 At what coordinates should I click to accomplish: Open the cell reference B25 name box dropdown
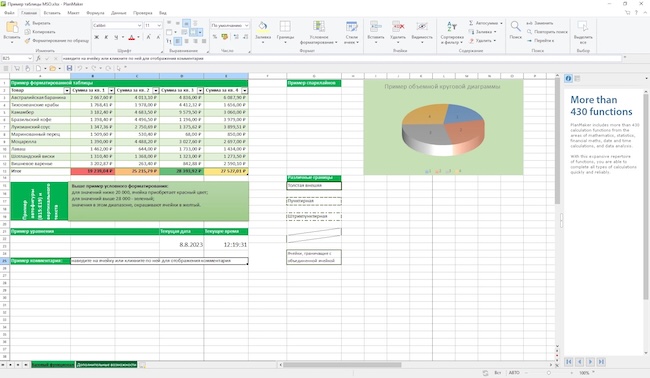coord(30,58)
